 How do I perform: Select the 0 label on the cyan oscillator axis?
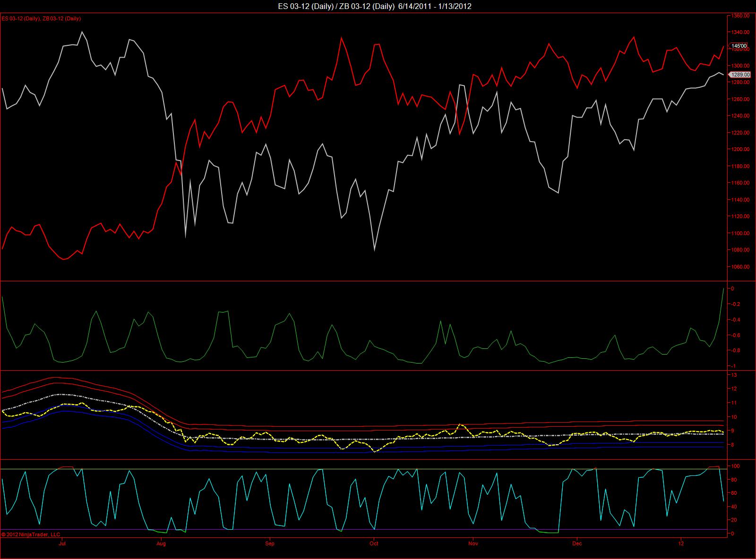click(x=732, y=534)
